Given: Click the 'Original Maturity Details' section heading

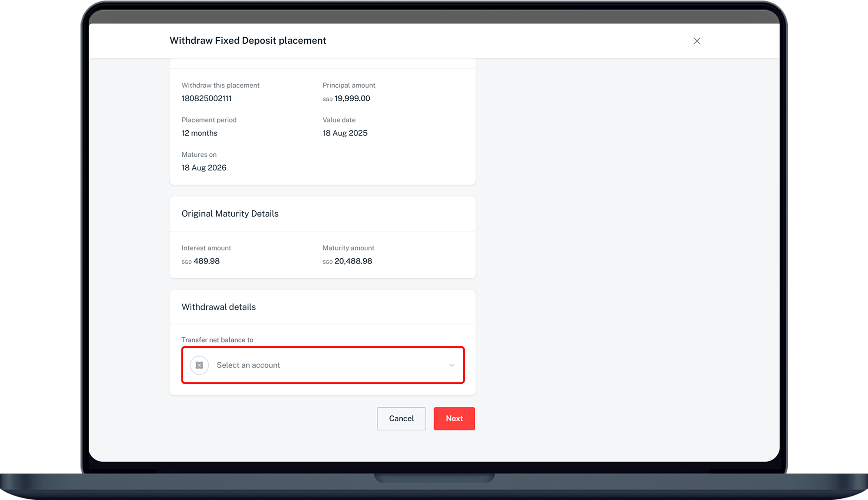Looking at the screenshot, I should click(x=230, y=214).
